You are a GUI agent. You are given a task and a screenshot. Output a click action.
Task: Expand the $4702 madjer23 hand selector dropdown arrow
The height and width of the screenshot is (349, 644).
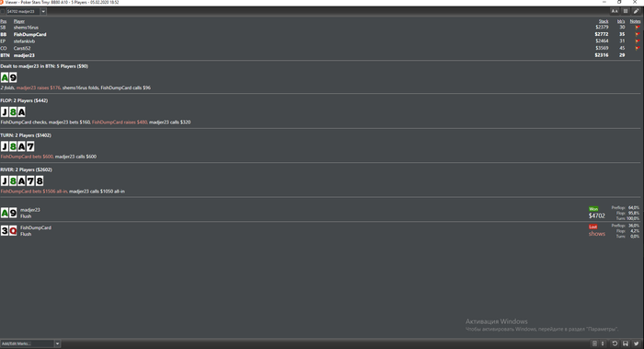(x=43, y=11)
